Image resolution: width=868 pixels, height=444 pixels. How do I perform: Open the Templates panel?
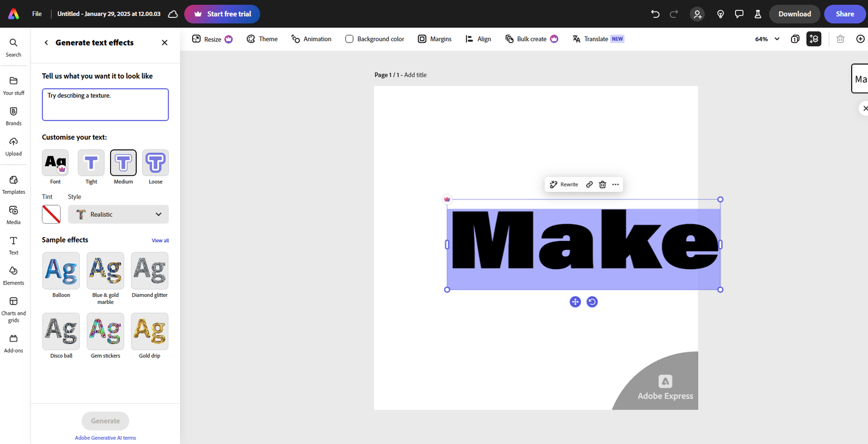pyautogui.click(x=14, y=185)
